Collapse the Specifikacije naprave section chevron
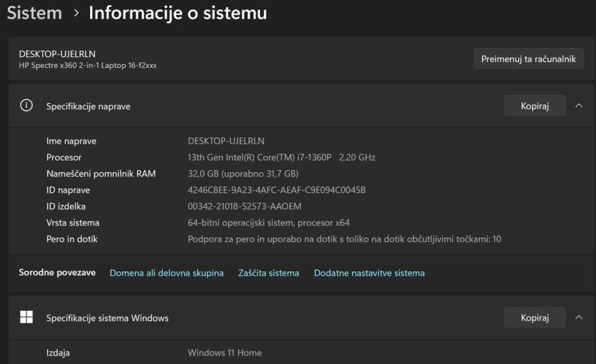The width and height of the screenshot is (596, 364). [x=579, y=106]
